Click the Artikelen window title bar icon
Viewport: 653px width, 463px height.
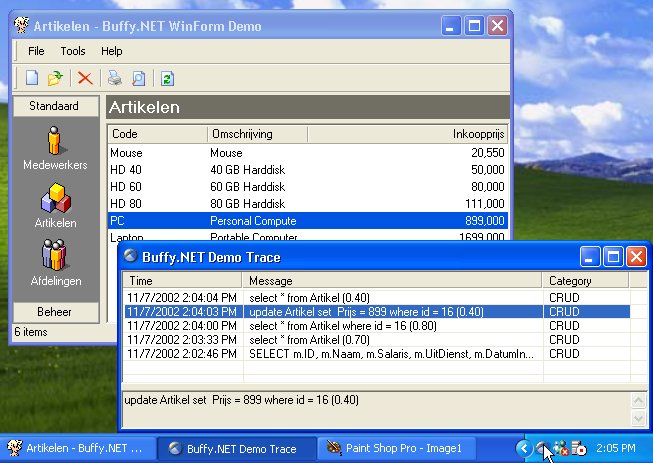tap(21, 25)
